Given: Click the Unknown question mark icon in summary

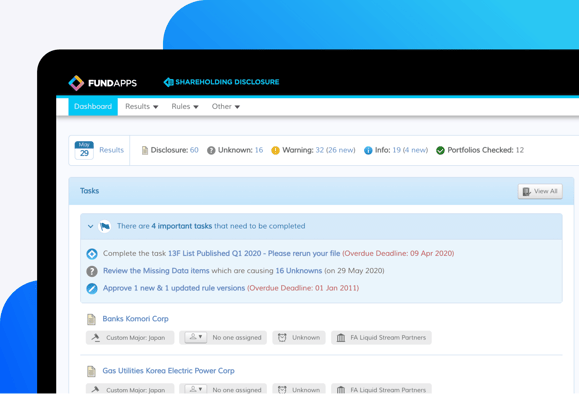Looking at the screenshot, I should pyautogui.click(x=211, y=150).
